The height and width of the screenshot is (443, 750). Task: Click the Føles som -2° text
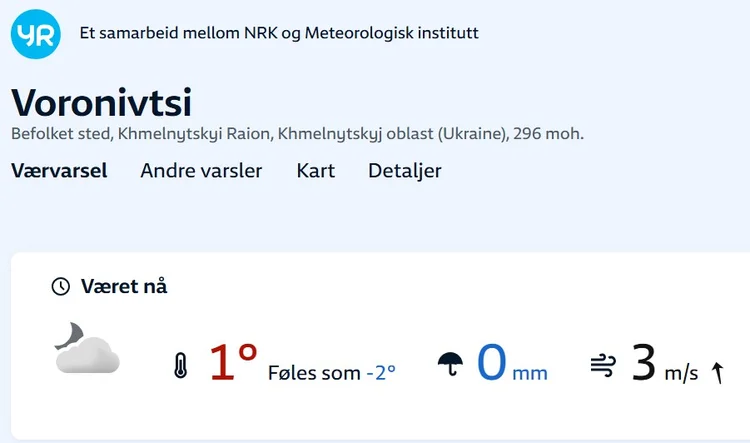332,374
